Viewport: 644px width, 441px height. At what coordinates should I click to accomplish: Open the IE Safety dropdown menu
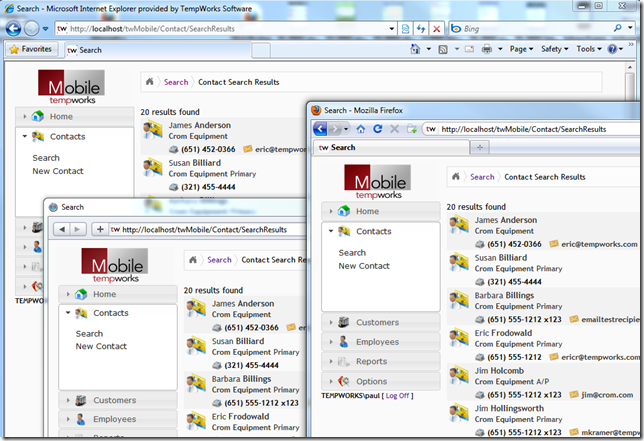click(x=553, y=49)
